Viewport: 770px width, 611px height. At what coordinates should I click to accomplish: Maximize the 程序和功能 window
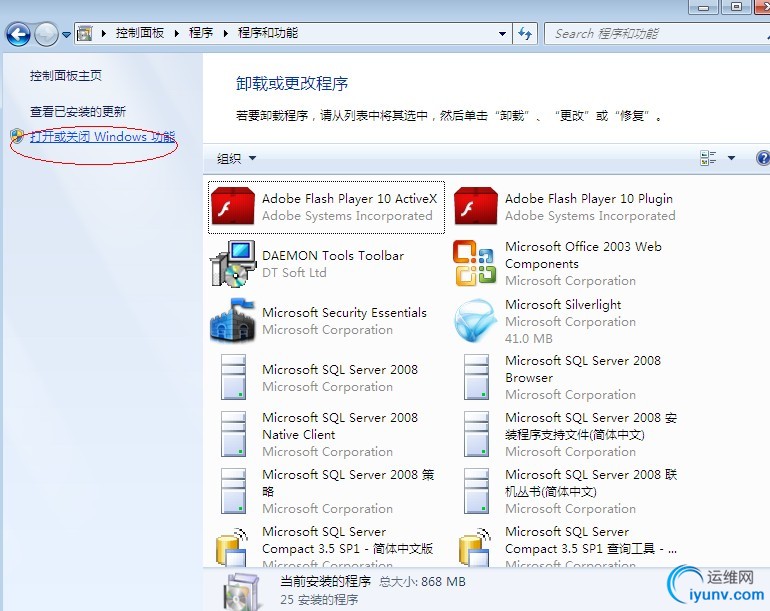(736, 7)
